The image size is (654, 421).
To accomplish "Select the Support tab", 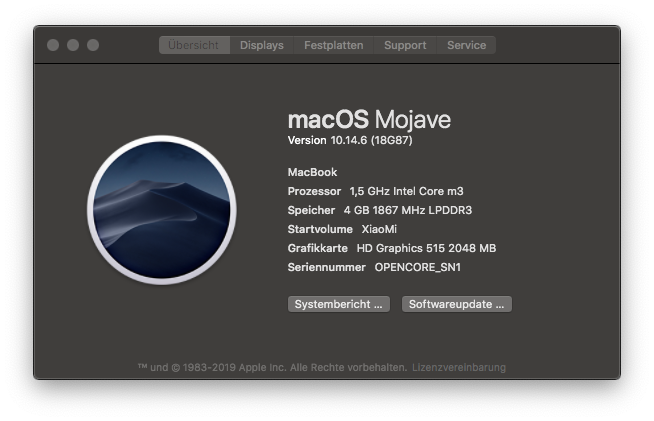I will pos(405,45).
